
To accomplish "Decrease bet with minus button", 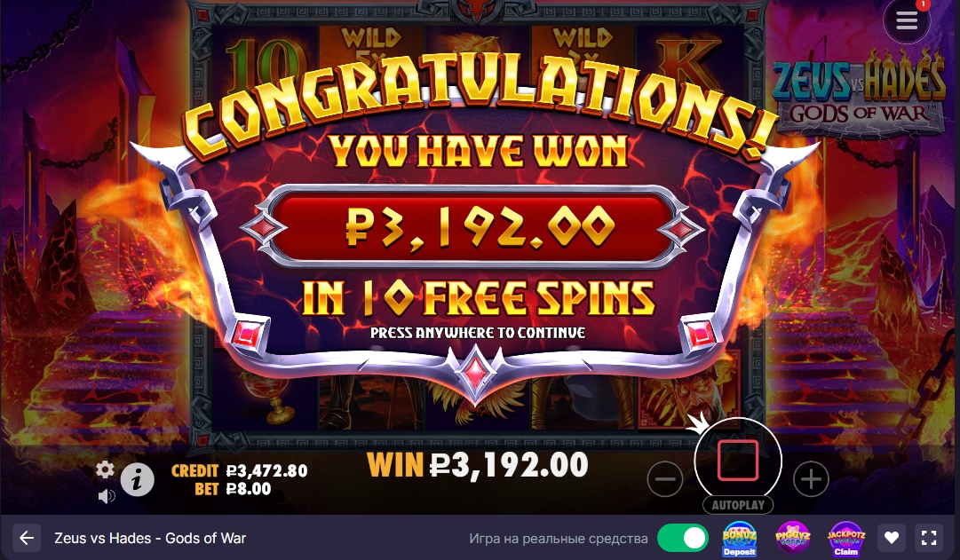I will pos(665,478).
